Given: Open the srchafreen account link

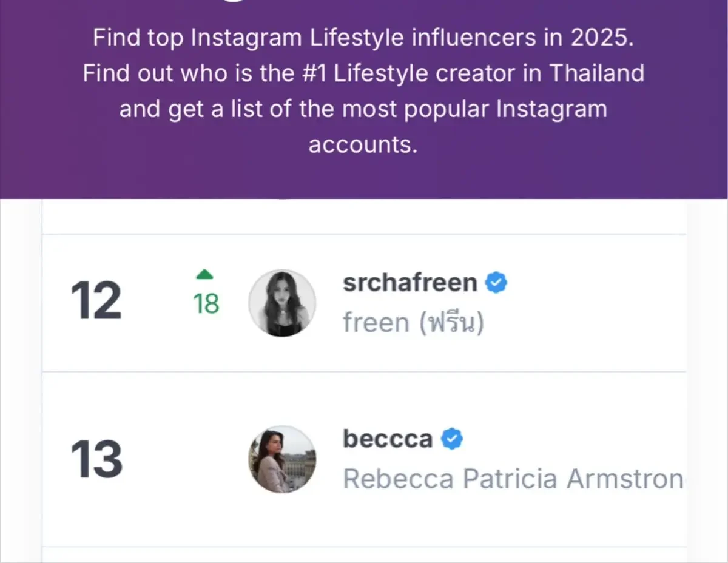Looking at the screenshot, I should (x=409, y=282).
